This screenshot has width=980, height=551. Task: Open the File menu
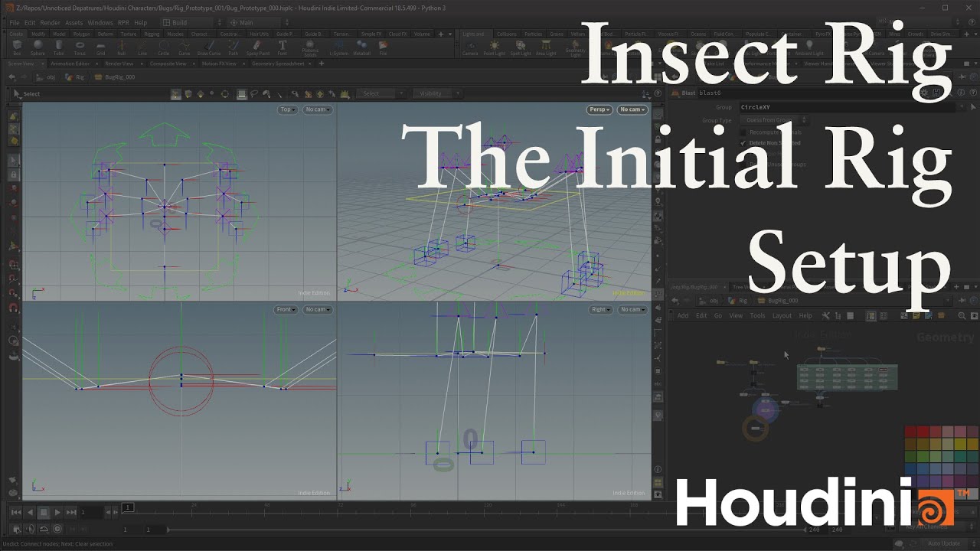[x=14, y=23]
